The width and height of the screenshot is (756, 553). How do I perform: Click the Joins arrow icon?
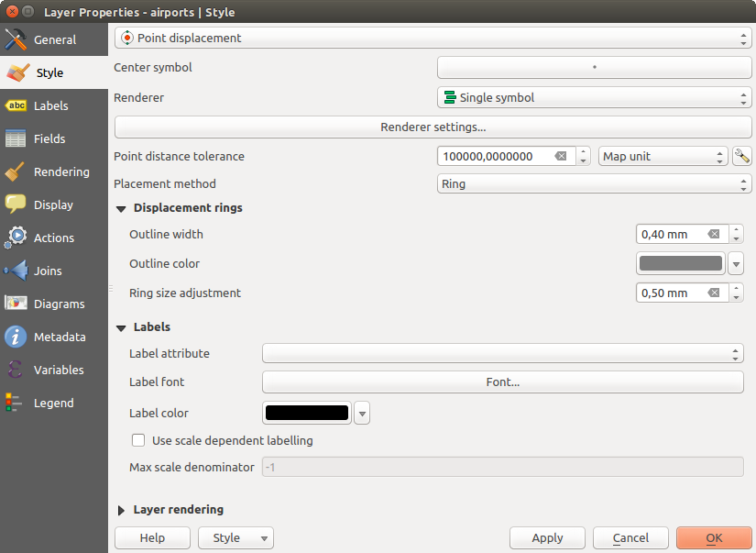[16, 271]
